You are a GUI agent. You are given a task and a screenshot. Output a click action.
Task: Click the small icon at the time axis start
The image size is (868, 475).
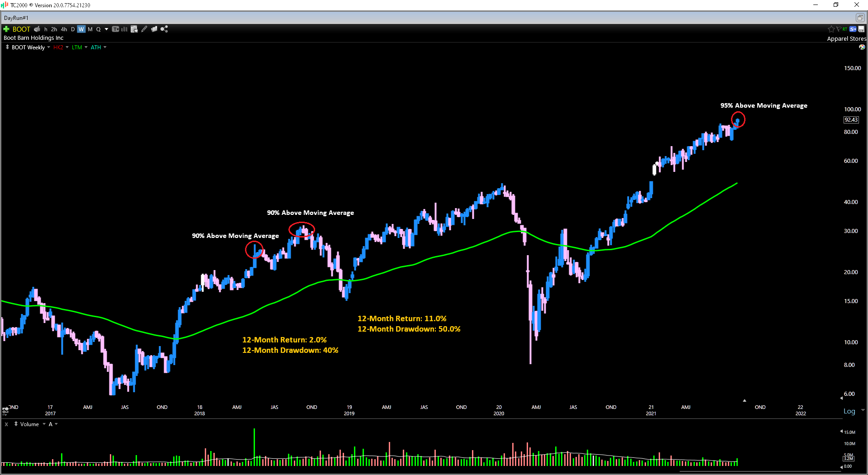5,410
